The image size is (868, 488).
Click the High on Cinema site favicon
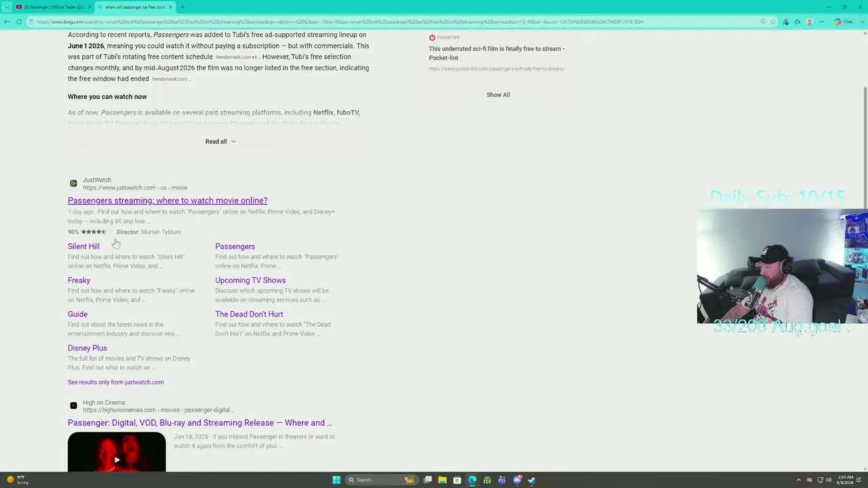coord(73,406)
